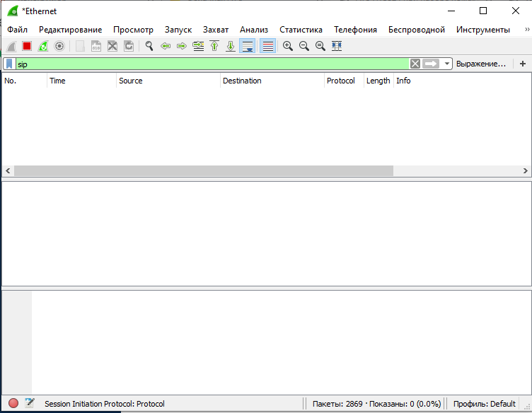Screen dimensions: 532x413
Task: Open the Редактирование menu
Action: coord(70,30)
